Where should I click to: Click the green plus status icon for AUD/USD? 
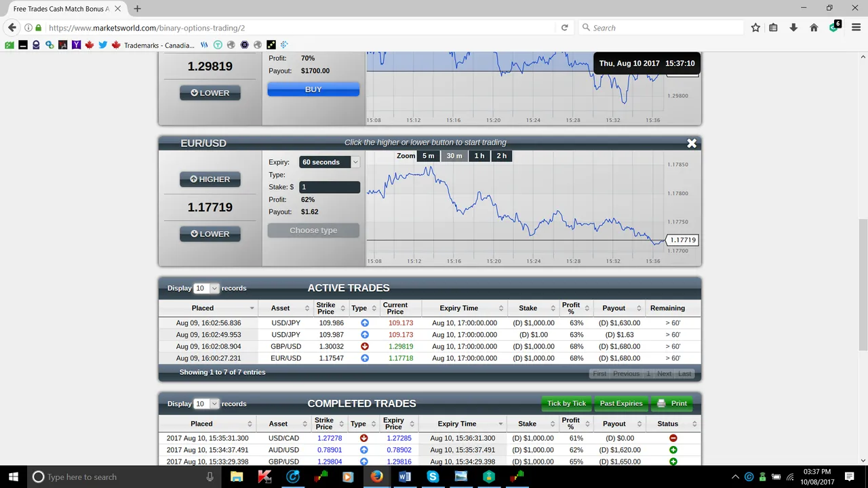[673, 450]
